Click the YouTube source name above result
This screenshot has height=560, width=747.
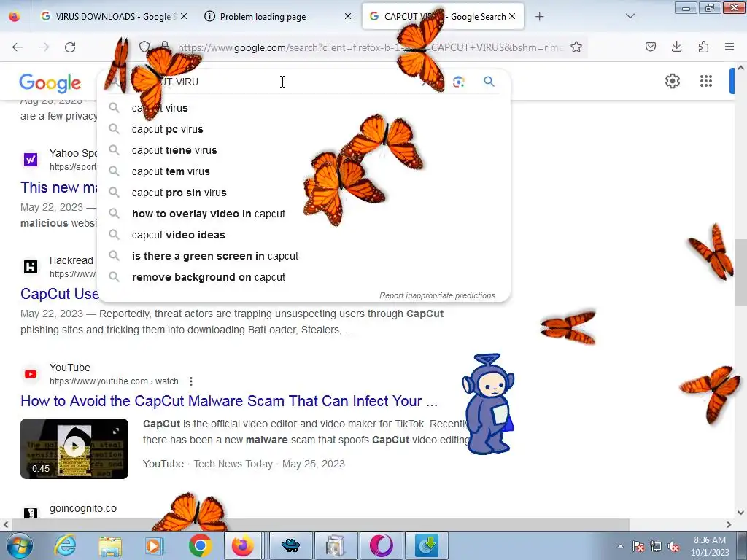pyautogui.click(x=69, y=367)
